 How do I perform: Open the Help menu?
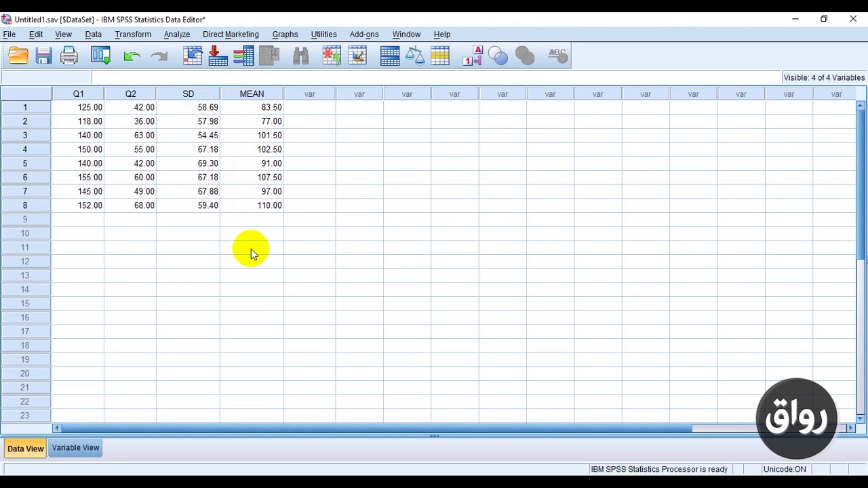click(x=442, y=34)
